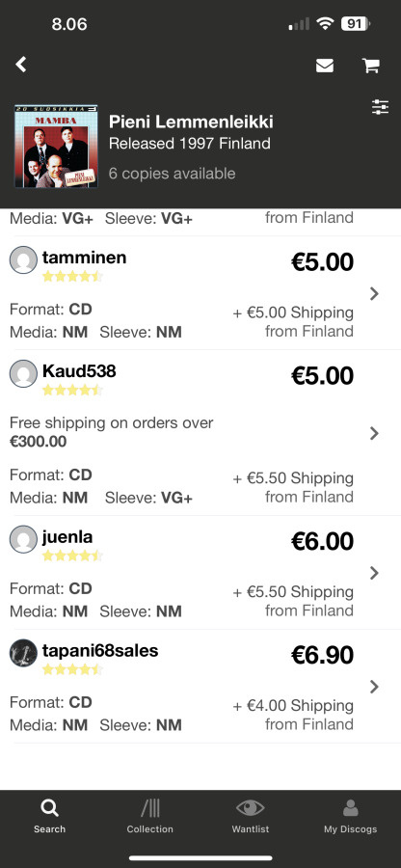Viewport: 401px width, 868px height.
Task: Tap the Mamba album cover thumbnail
Action: pyautogui.click(x=55, y=147)
